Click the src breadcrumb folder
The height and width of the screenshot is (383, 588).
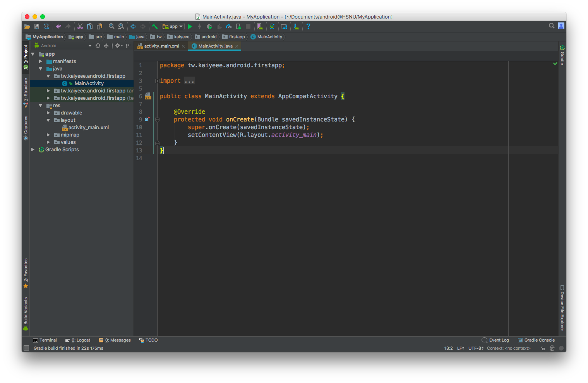tap(95, 37)
